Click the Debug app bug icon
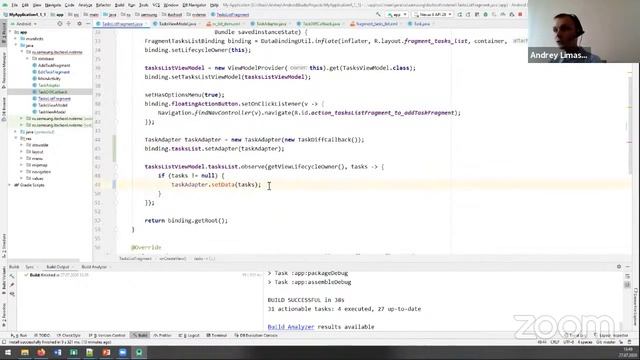The image size is (640, 360). (485, 14)
